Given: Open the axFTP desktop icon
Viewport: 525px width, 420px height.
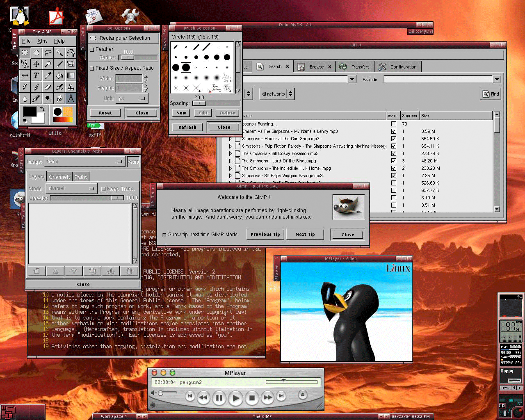Looking at the screenshot, I should (x=95, y=130).
